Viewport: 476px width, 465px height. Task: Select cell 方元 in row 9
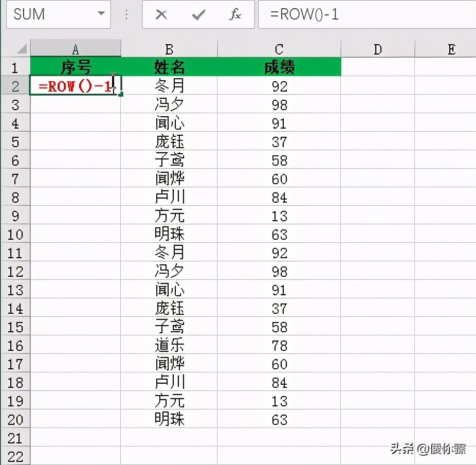pyautogui.click(x=169, y=216)
